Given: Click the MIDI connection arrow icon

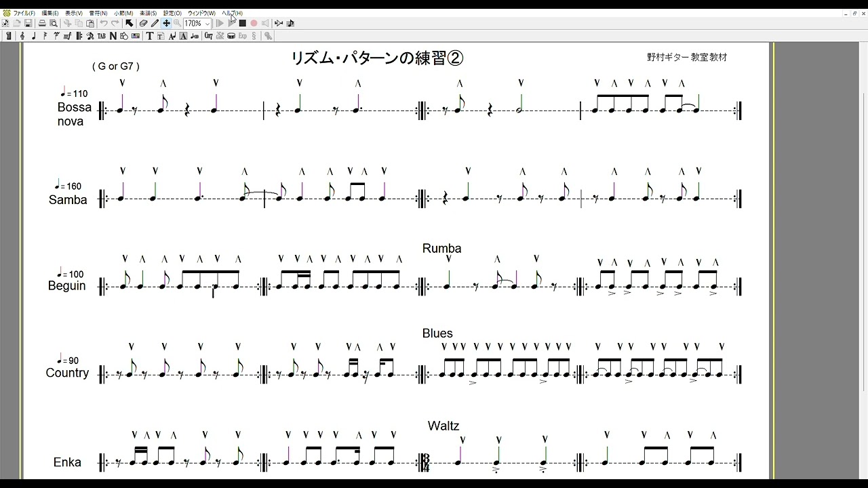Looking at the screenshot, I should tap(279, 23).
